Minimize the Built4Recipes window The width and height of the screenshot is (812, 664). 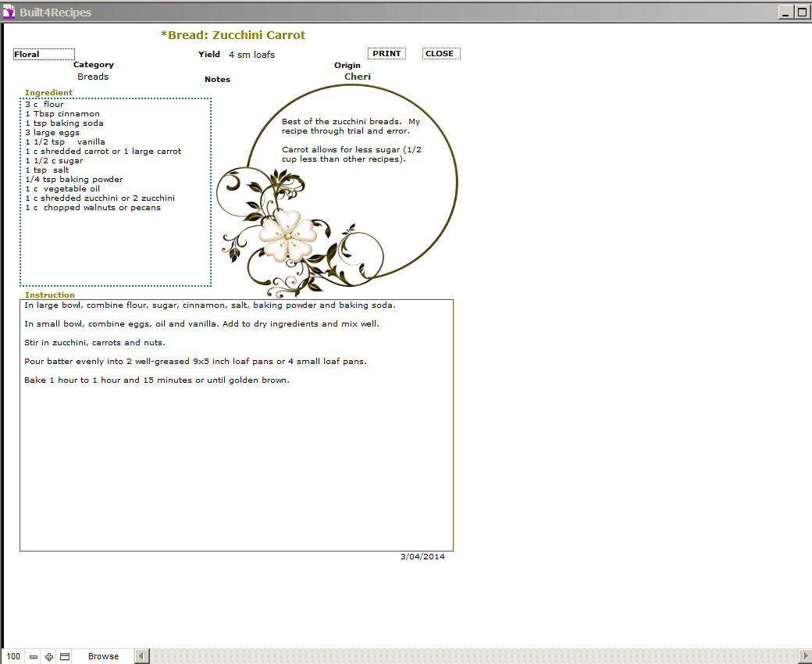pyautogui.click(x=787, y=12)
